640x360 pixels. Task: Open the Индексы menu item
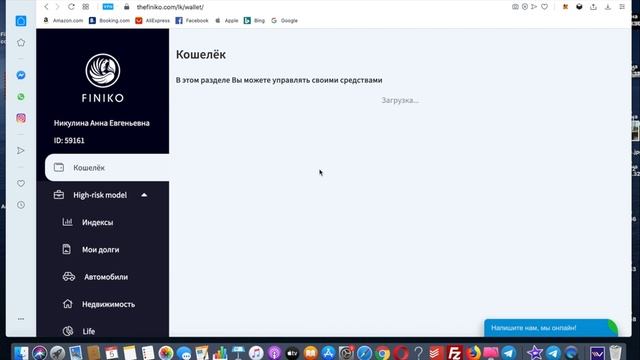click(98, 222)
